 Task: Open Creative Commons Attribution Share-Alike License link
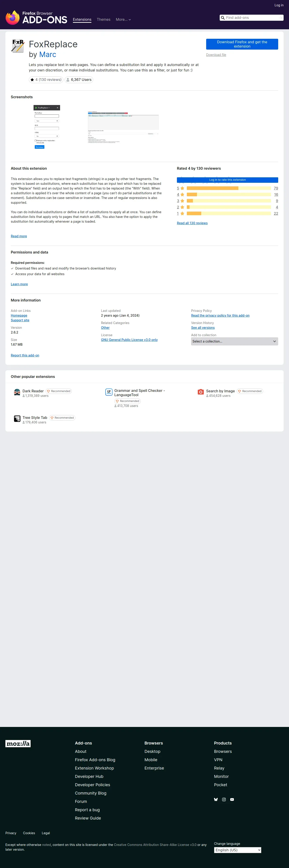coord(155,845)
